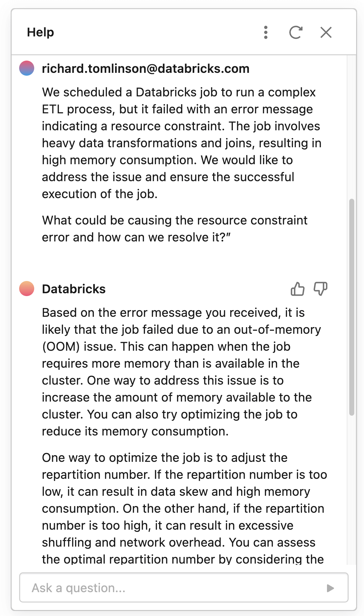Close the Help panel
Screen dimensions: 364x616
coord(326,32)
